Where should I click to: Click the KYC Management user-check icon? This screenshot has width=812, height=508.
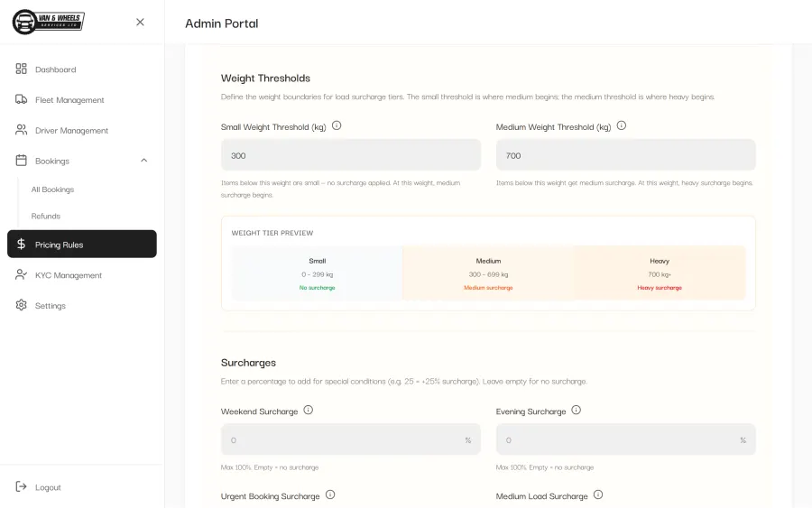pyautogui.click(x=22, y=274)
